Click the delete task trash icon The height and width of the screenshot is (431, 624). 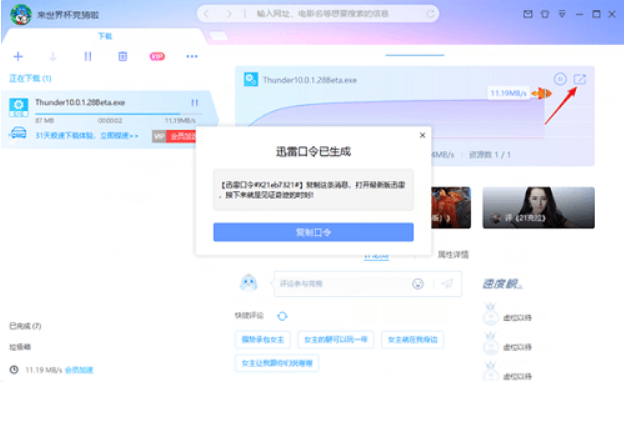click(x=123, y=57)
